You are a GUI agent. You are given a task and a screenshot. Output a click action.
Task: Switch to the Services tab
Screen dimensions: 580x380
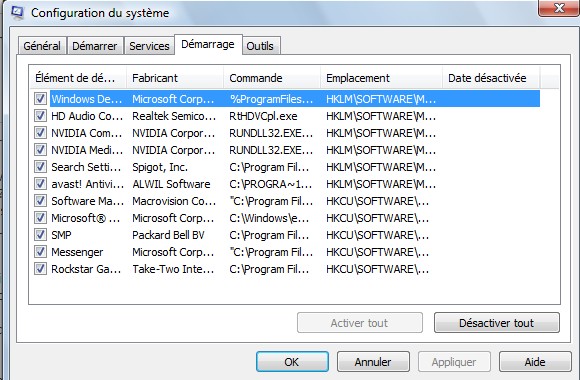coord(149,46)
